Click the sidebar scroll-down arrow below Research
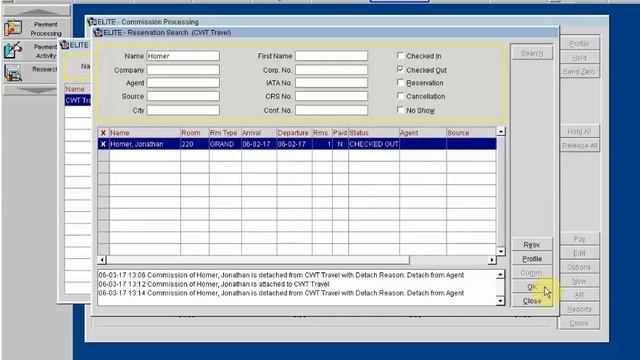Viewport: 640px width, 360px height. pyautogui.click(x=36, y=90)
